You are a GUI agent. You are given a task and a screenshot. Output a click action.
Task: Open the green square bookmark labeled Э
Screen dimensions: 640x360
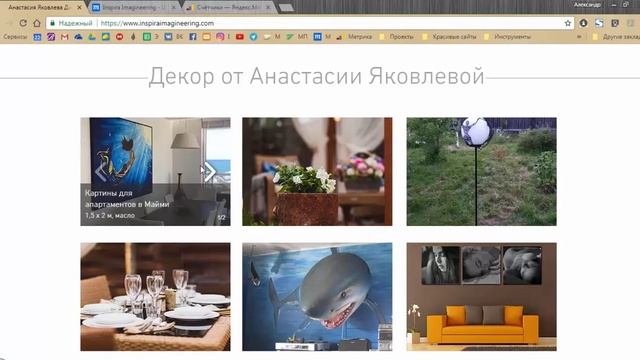(x=151, y=37)
